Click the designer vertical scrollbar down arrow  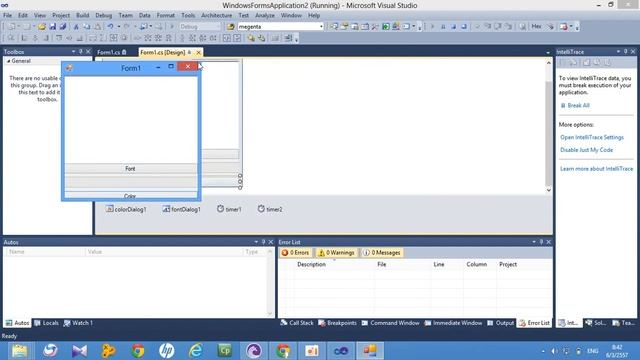point(549,190)
